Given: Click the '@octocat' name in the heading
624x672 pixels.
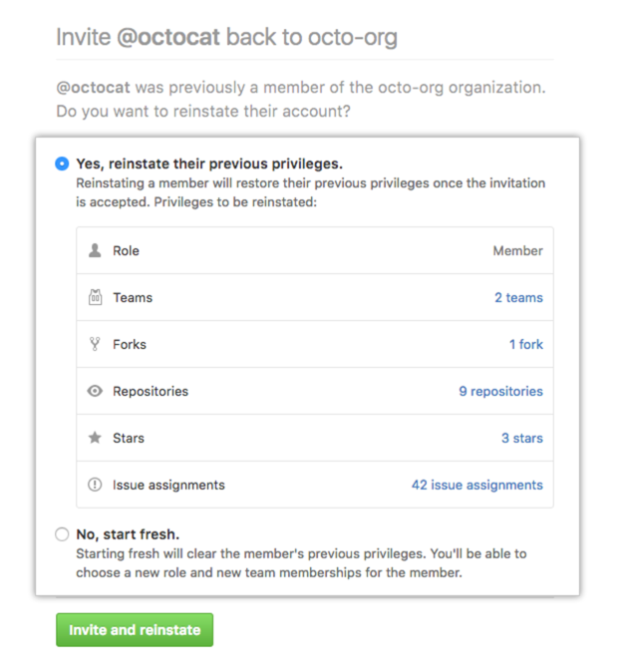Looking at the screenshot, I should [168, 38].
